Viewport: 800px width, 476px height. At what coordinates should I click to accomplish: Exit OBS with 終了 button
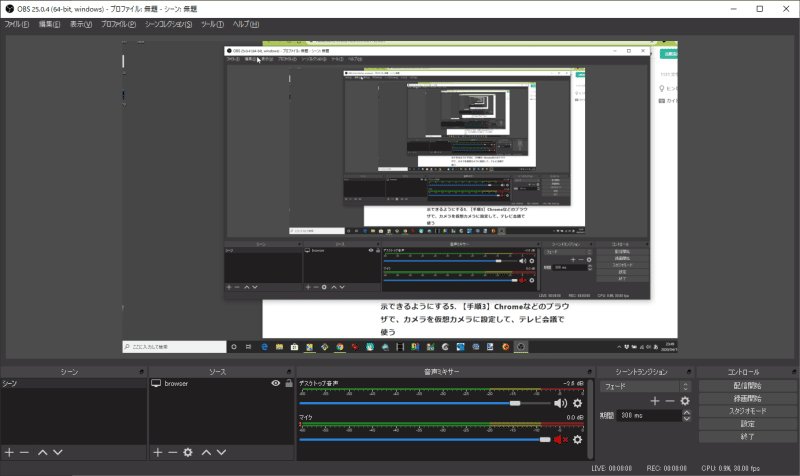coord(747,436)
